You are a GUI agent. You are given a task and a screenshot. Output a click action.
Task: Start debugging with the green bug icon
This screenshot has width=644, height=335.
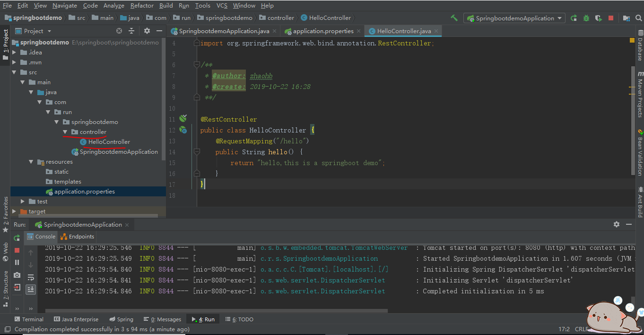point(586,18)
